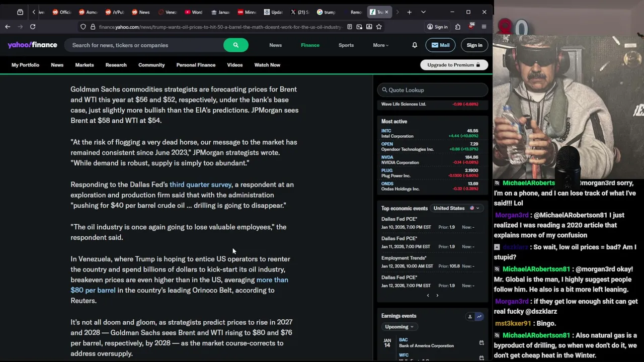Open more than $80 per barrel link

(179, 285)
